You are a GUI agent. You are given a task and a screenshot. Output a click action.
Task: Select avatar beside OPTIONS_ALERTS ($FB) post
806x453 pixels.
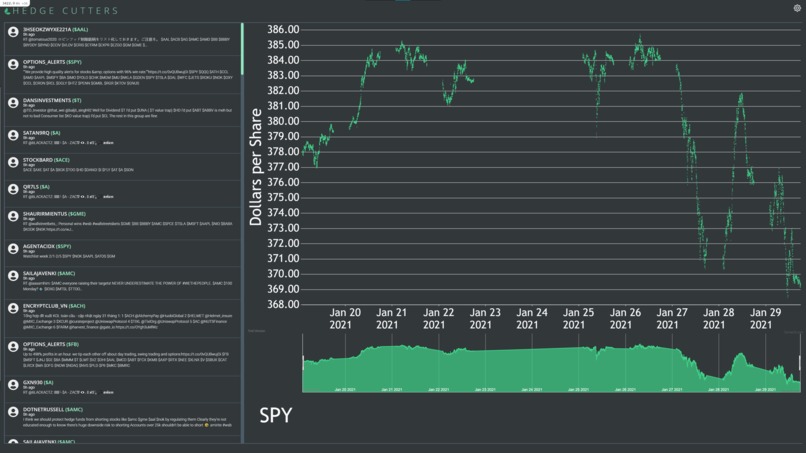click(13, 347)
